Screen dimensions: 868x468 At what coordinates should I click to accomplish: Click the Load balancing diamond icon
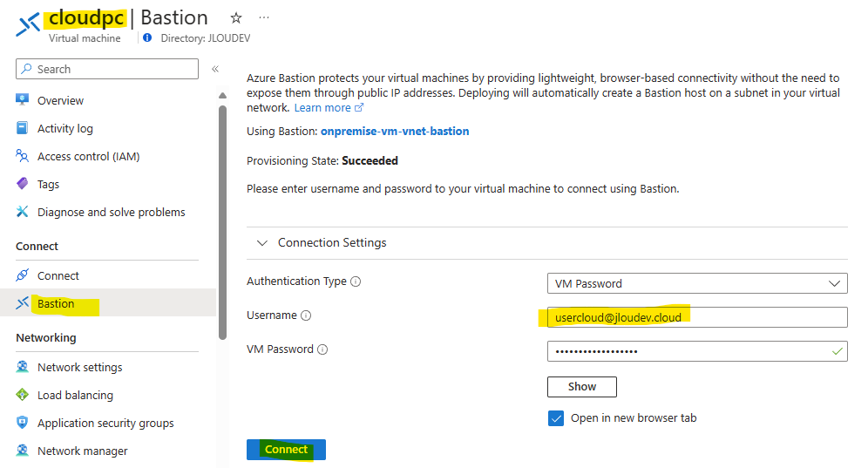(22, 394)
